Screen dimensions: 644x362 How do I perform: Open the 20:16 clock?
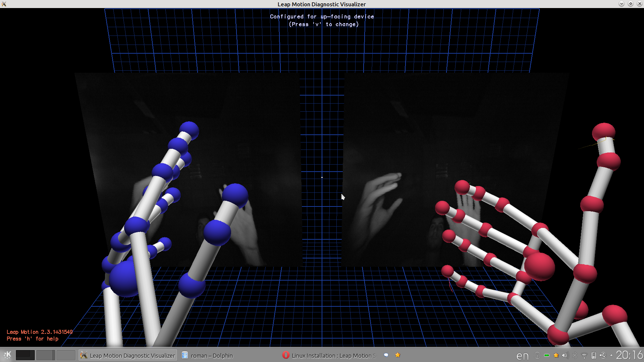tap(629, 355)
